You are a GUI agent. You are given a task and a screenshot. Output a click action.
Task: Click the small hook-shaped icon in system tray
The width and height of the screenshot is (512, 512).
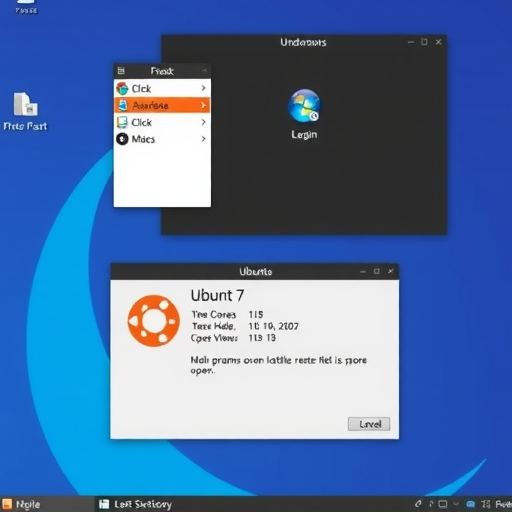click(x=431, y=504)
